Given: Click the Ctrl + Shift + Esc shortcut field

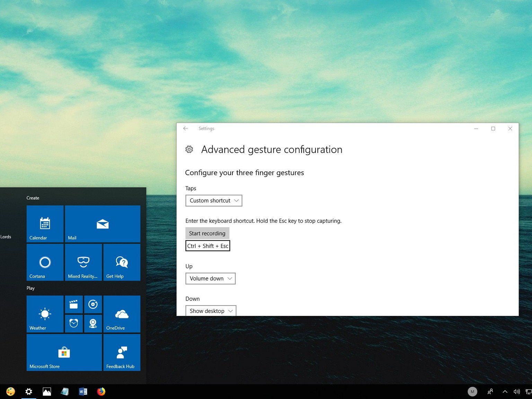Looking at the screenshot, I should (x=208, y=246).
